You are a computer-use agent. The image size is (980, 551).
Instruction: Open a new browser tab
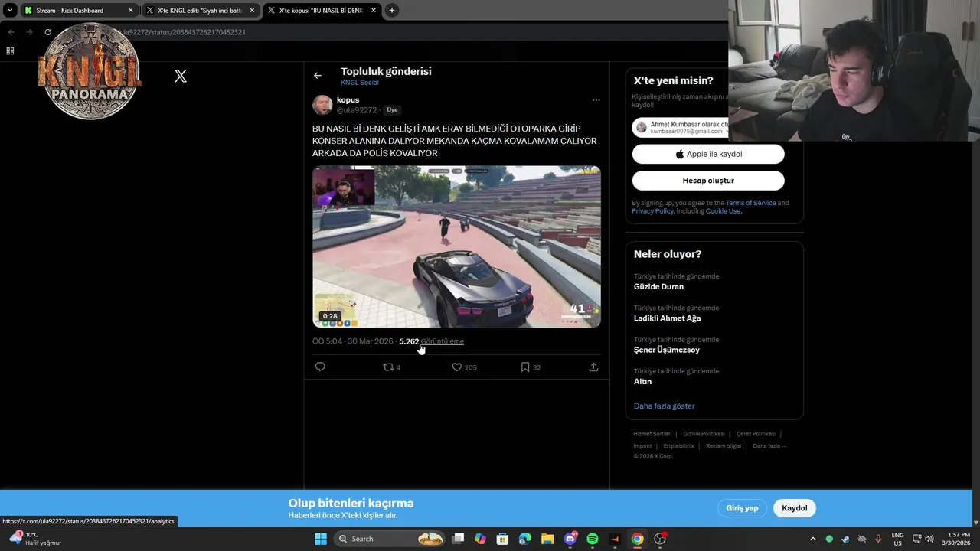pyautogui.click(x=391, y=10)
